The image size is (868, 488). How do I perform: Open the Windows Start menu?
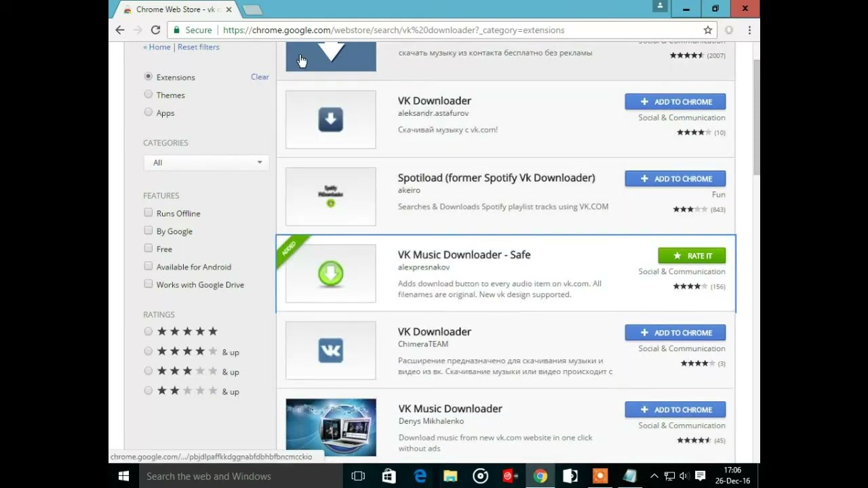[x=123, y=476]
